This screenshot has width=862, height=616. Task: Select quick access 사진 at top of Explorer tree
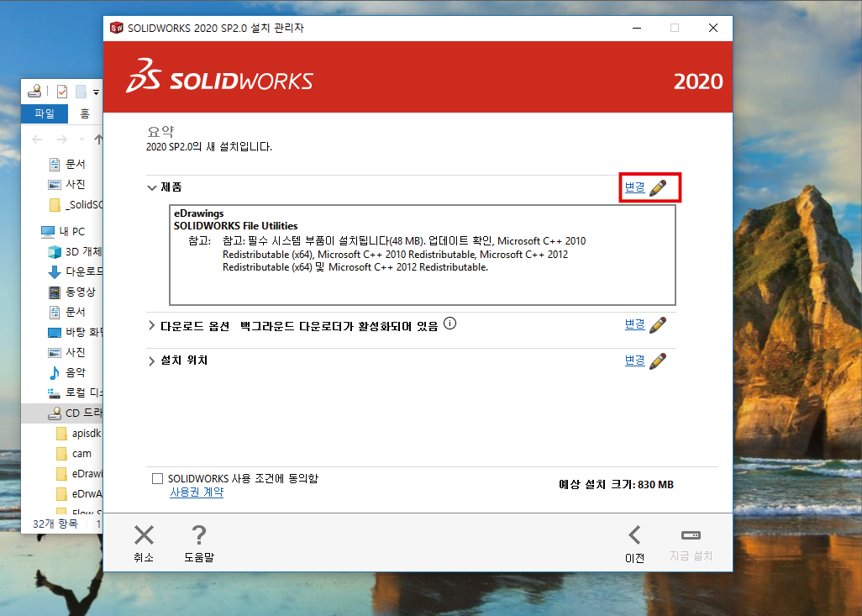pyautogui.click(x=67, y=184)
